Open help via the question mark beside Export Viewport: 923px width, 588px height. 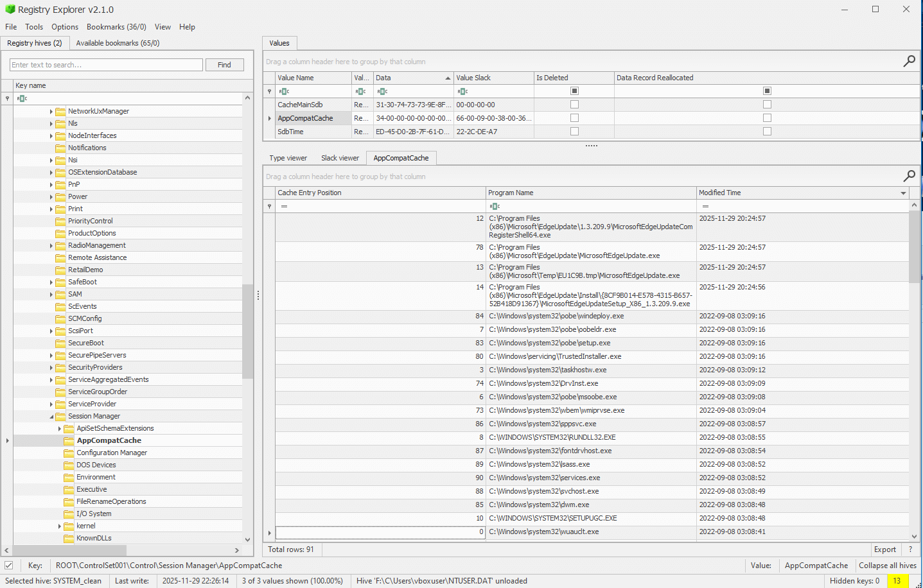(910, 549)
